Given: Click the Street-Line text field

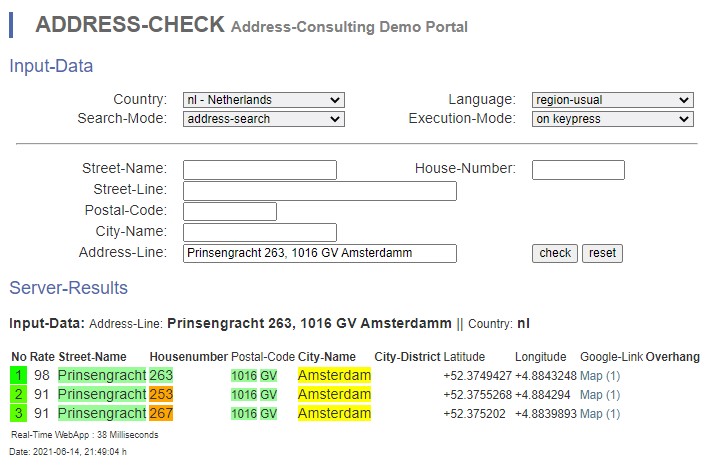Looking at the screenshot, I should point(320,191).
